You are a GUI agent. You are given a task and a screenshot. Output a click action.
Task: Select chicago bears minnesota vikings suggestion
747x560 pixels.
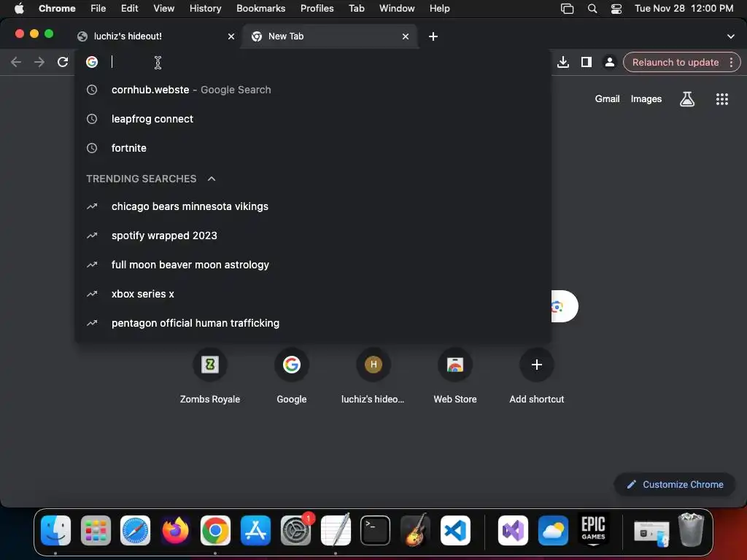313,206
